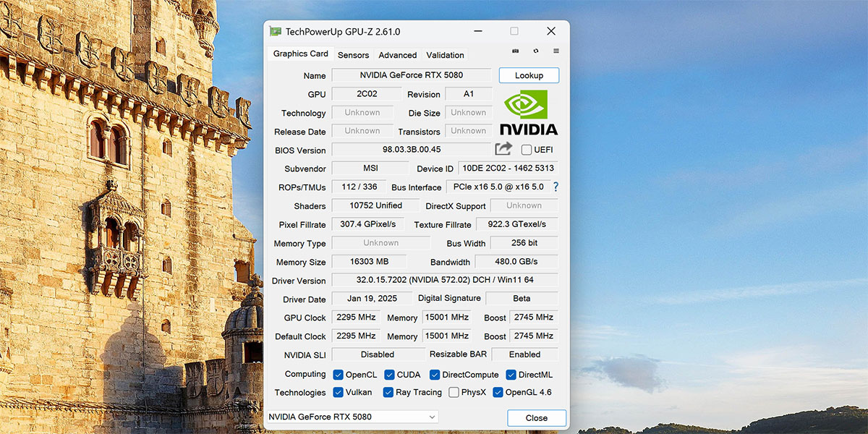Click the Technology field showing Unknown
Viewport: 868px width, 434px height.
pyautogui.click(x=362, y=113)
